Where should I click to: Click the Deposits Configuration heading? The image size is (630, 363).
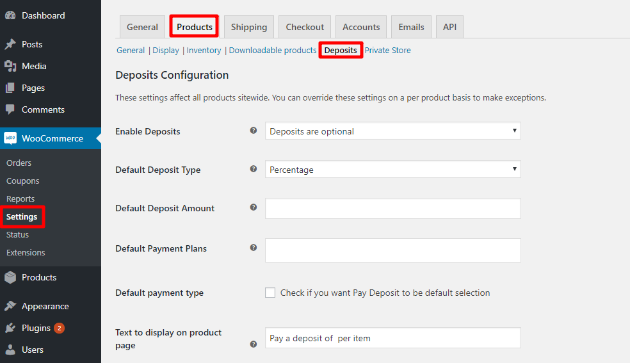click(172, 75)
